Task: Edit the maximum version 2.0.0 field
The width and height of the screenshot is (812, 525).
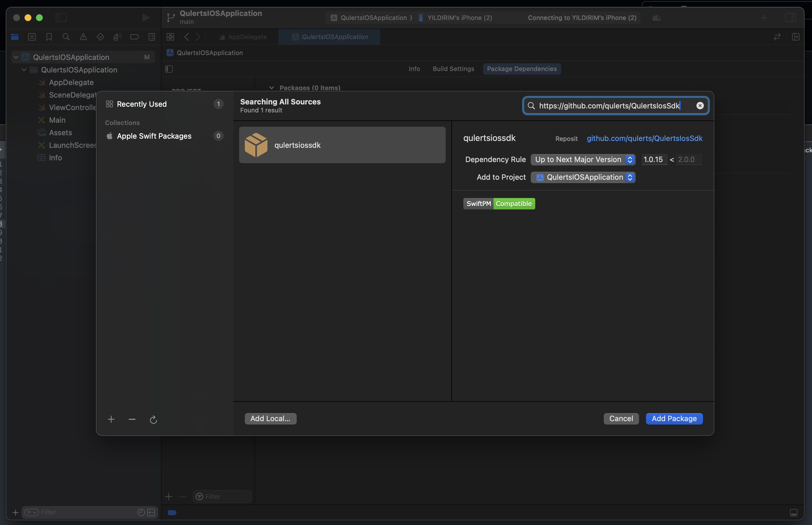Action: pos(689,159)
